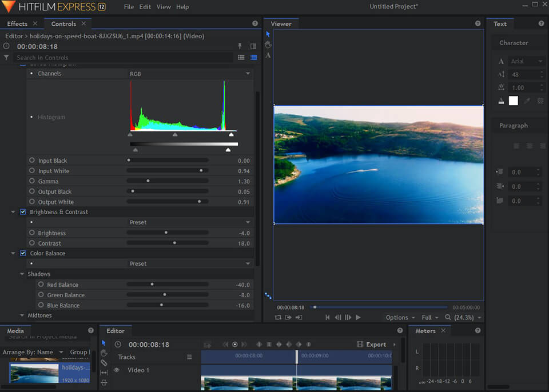
Task: Collapse the Shadows section
Action: point(22,274)
